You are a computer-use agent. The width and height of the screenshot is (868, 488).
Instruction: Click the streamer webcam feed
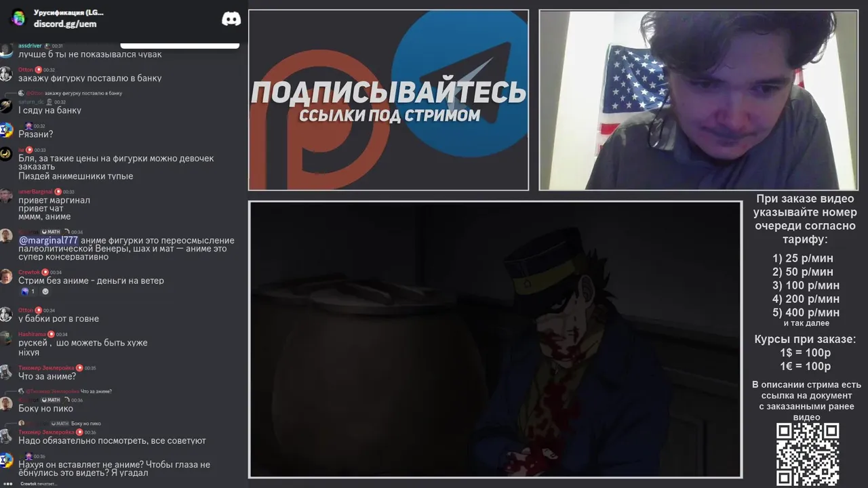(x=698, y=100)
